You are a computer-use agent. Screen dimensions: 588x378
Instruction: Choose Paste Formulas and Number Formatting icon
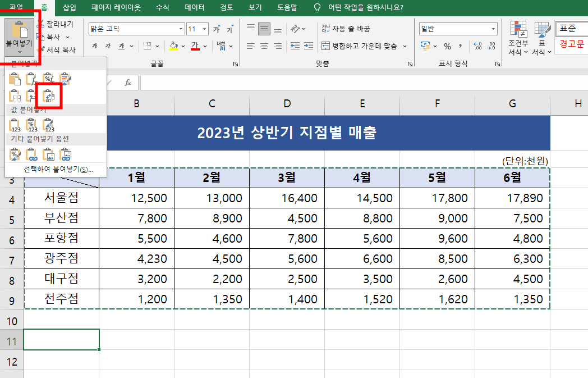coord(48,79)
